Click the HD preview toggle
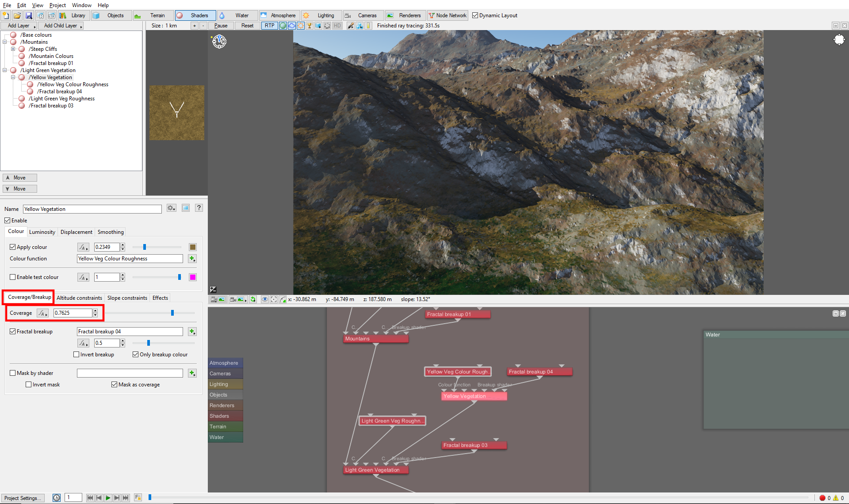The width and height of the screenshot is (849, 504). coord(337,26)
